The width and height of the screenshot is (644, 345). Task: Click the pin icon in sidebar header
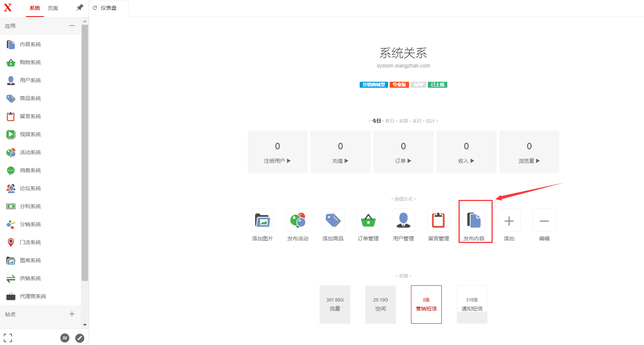(x=80, y=7)
